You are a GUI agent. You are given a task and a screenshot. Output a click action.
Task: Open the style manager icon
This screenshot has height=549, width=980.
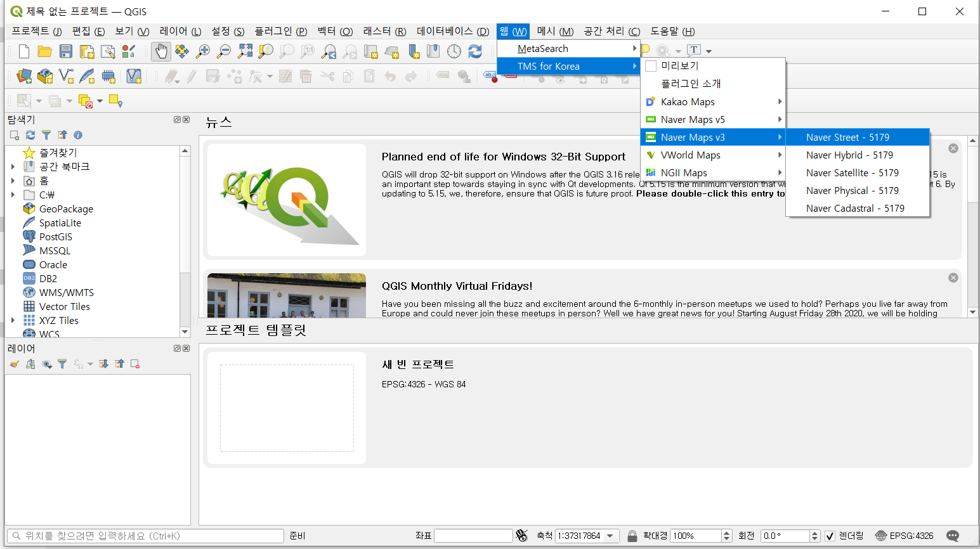[129, 51]
